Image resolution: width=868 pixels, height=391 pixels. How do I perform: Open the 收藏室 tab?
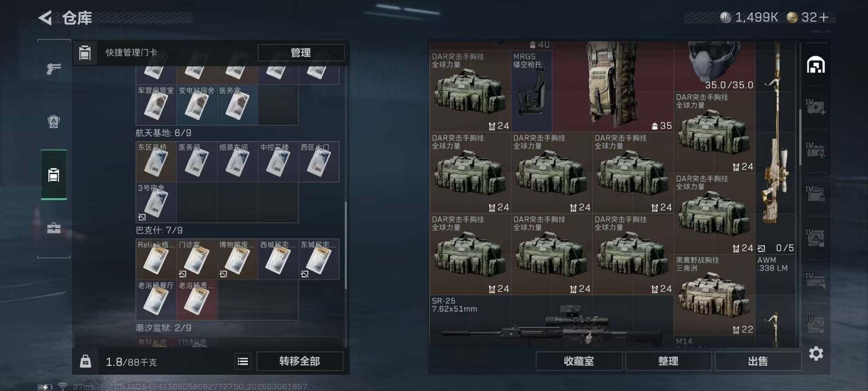tap(579, 361)
